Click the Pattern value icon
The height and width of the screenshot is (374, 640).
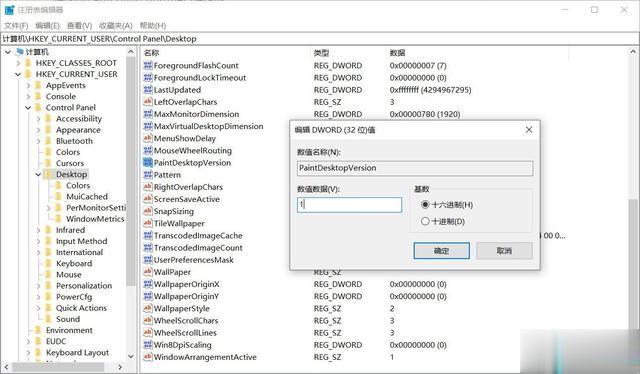tap(148, 175)
